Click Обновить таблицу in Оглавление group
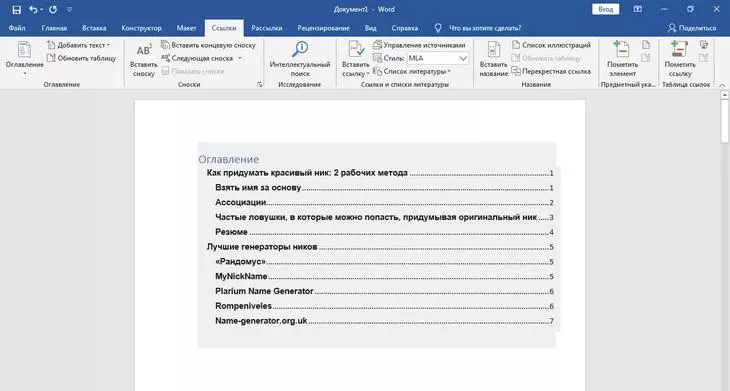 point(81,58)
